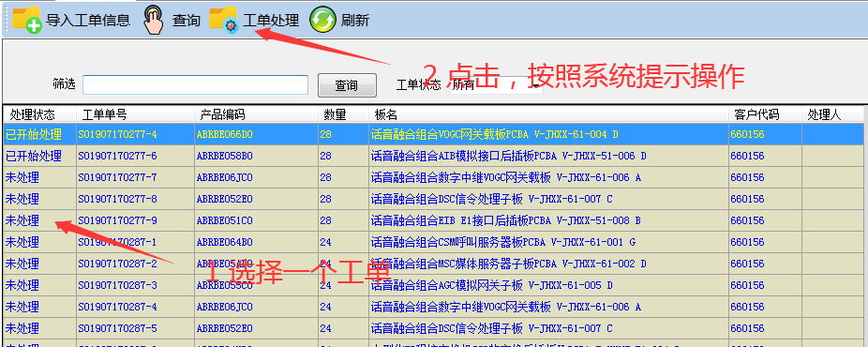Click quantity 24 in row S01907170287-4
The height and width of the screenshot is (347, 868).
(x=325, y=308)
